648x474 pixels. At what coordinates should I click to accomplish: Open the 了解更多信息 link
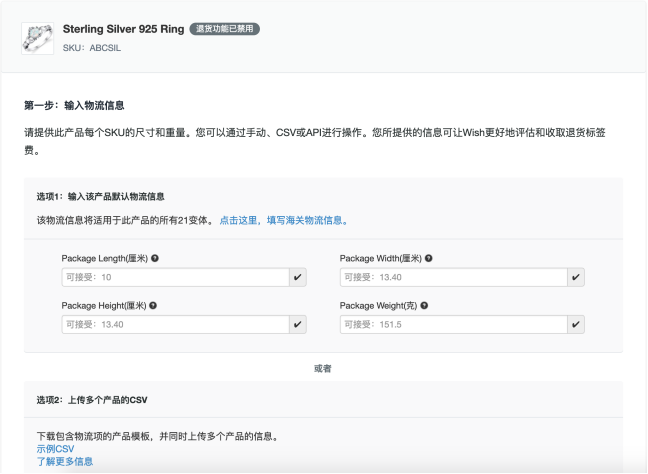tap(65, 462)
